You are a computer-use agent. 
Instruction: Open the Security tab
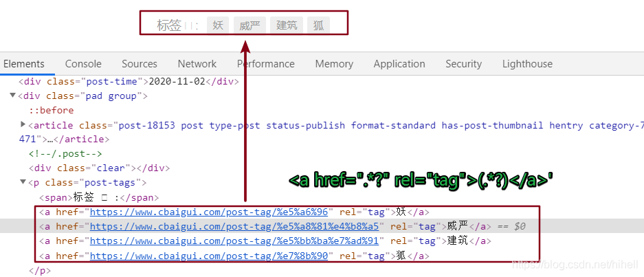point(464,64)
